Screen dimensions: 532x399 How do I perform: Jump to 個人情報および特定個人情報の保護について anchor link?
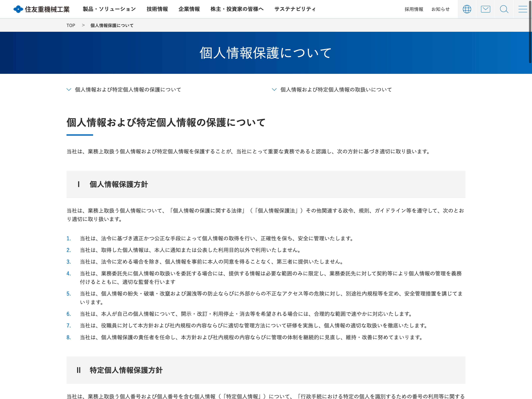point(128,90)
